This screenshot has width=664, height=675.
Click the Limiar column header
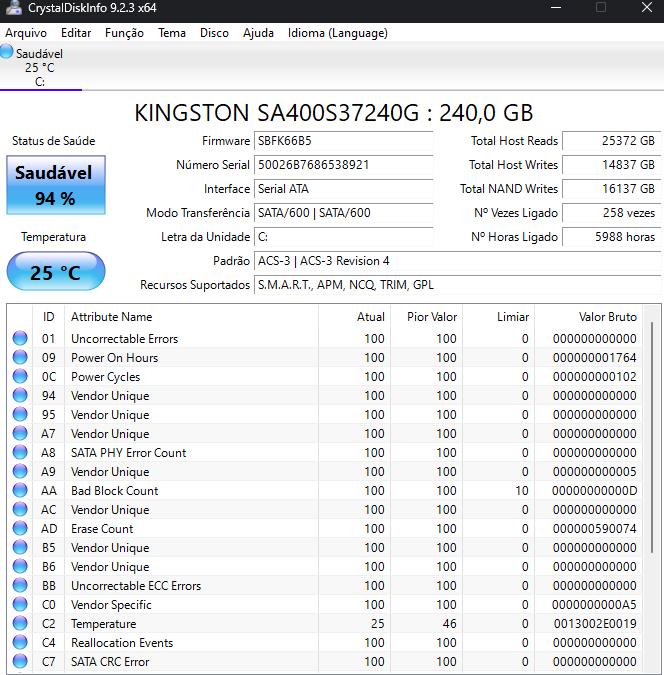(498, 317)
